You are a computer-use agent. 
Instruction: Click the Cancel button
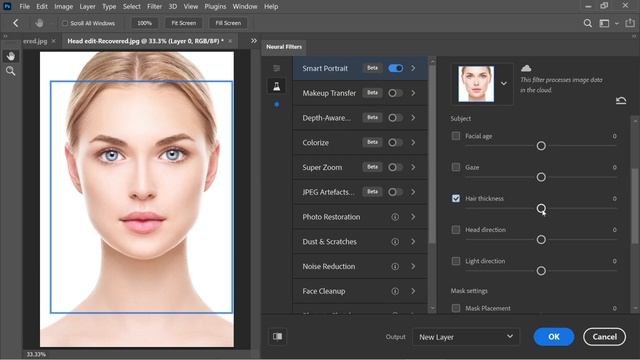point(604,337)
